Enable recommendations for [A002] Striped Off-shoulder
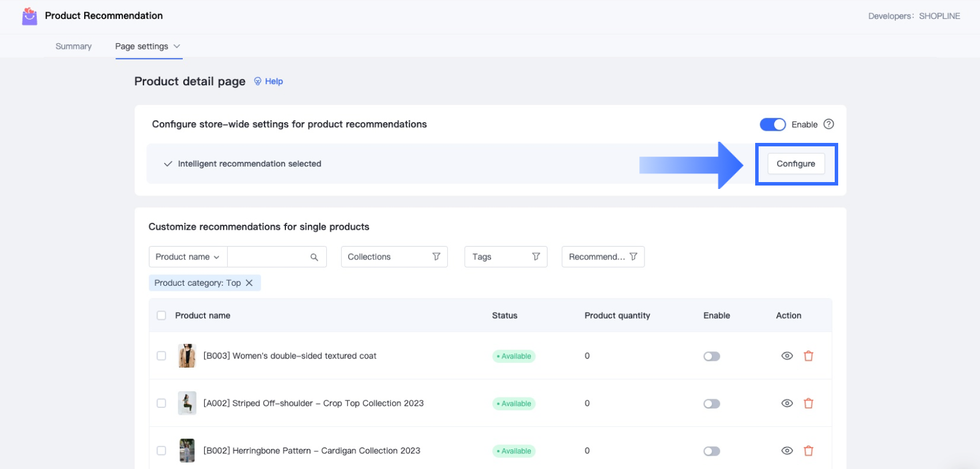The height and width of the screenshot is (469, 980). (x=712, y=403)
